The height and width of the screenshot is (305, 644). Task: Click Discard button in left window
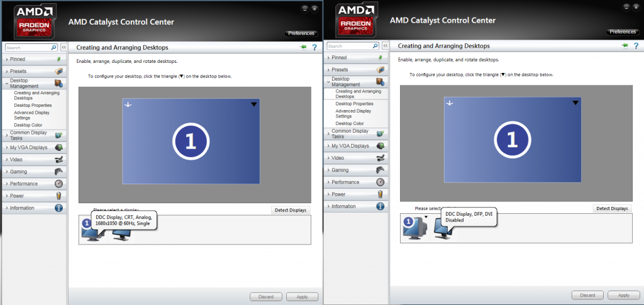pos(266,297)
